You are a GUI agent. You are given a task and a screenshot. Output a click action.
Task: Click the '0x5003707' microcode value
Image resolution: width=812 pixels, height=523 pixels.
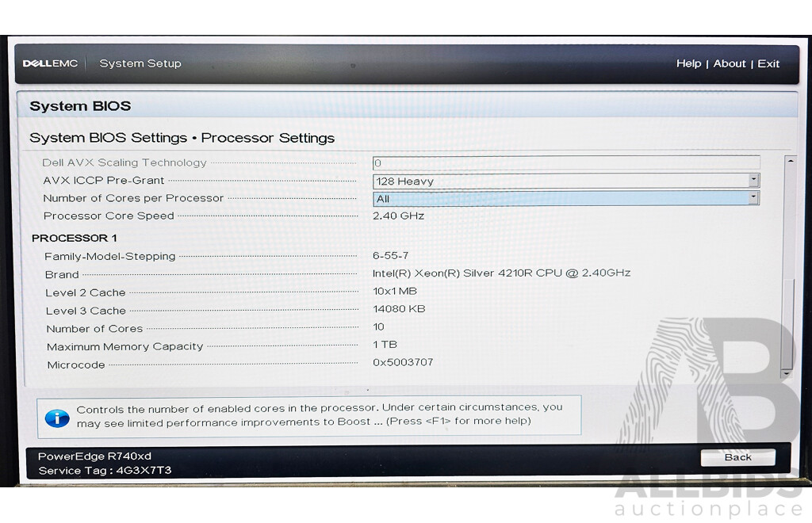pos(403,362)
